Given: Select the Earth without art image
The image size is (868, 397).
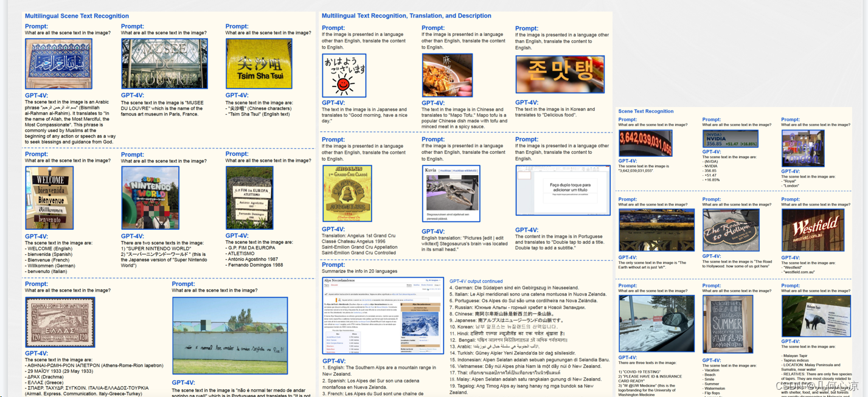Looking at the screenshot, I should click(x=656, y=230).
